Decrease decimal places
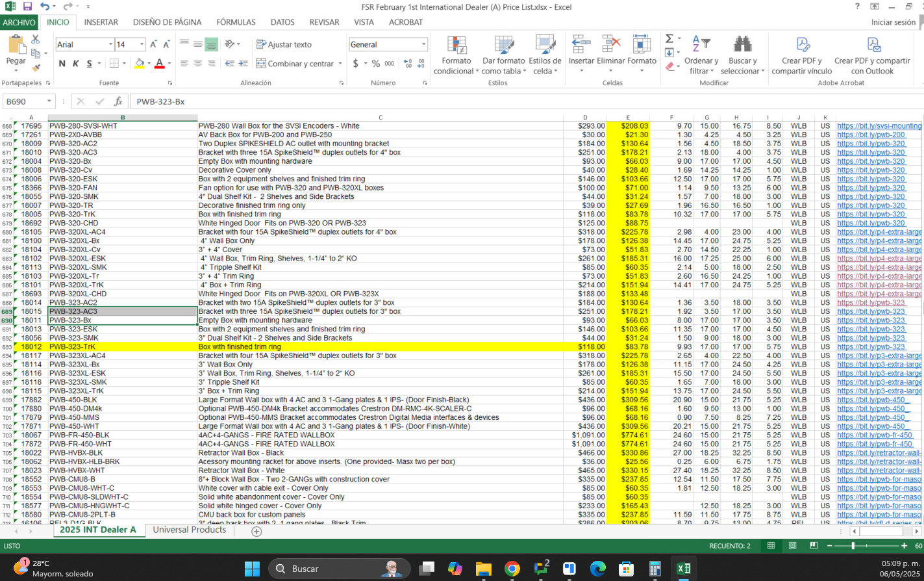924x581 pixels. pos(421,64)
